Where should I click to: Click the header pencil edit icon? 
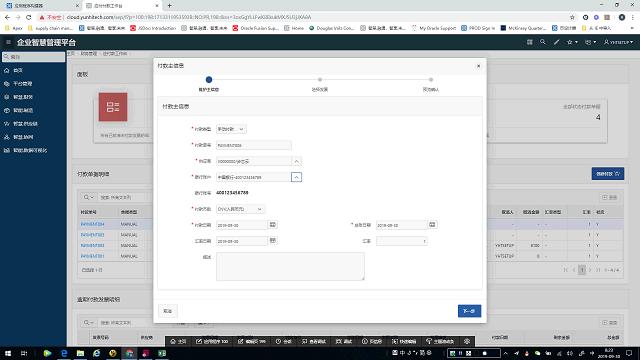pyautogui.click(x=556, y=42)
